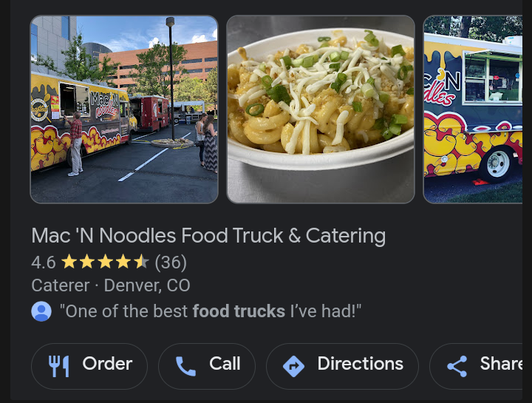Image resolution: width=532 pixels, height=403 pixels.
Task: Click the blue diamond Directions icon
Action: coord(293,366)
